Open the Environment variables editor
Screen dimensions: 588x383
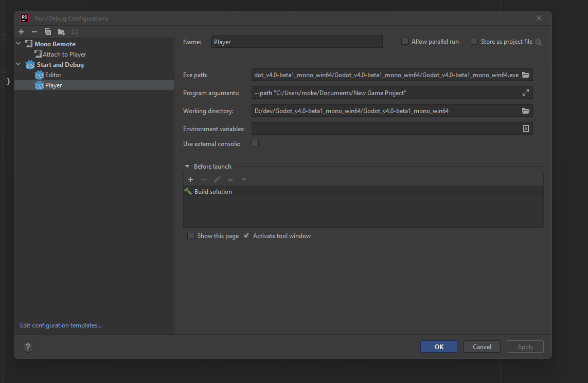(526, 129)
